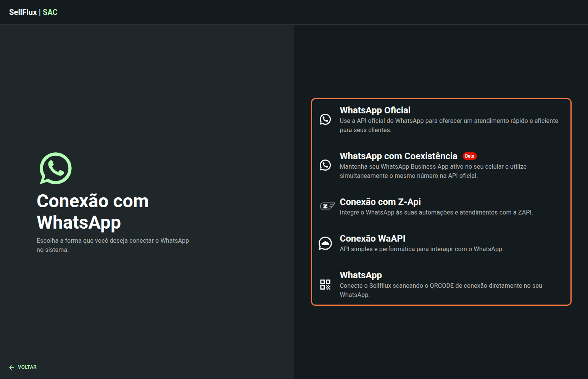Screen dimensions: 588x379
Task: Click the description about scanning the QRCODE
Action: coord(441,290)
